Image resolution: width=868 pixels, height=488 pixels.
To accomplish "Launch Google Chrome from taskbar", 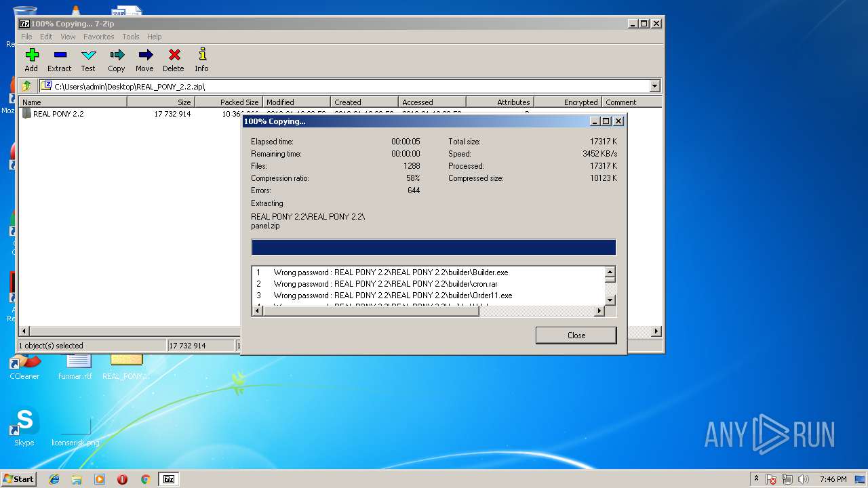I will (x=145, y=479).
